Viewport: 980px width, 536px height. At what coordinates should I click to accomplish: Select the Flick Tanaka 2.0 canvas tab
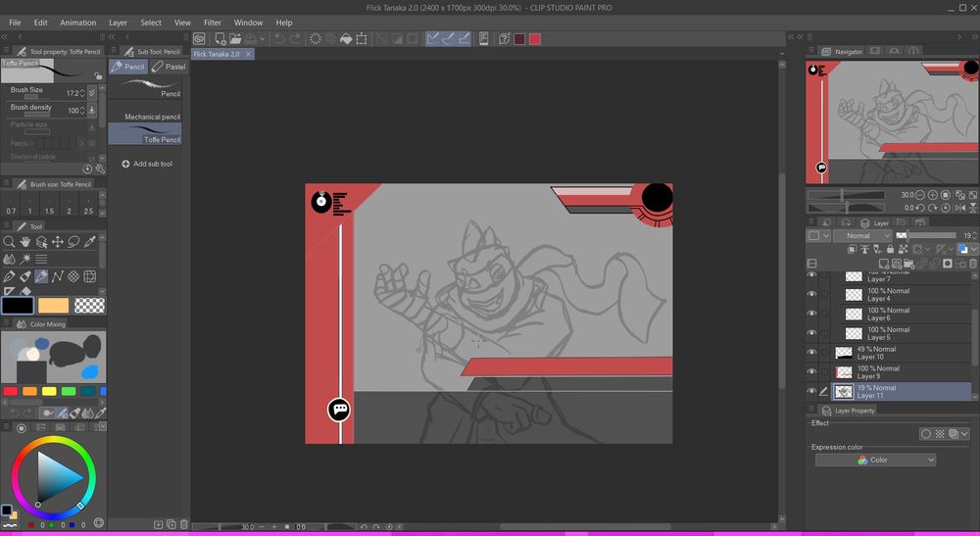pyautogui.click(x=217, y=54)
